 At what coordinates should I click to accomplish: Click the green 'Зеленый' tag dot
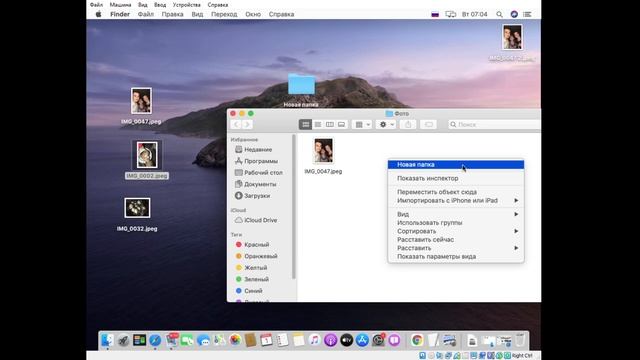pyautogui.click(x=239, y=279)
